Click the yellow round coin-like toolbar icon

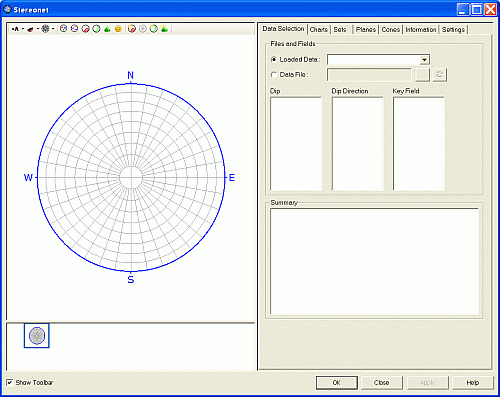click(118, 29)
